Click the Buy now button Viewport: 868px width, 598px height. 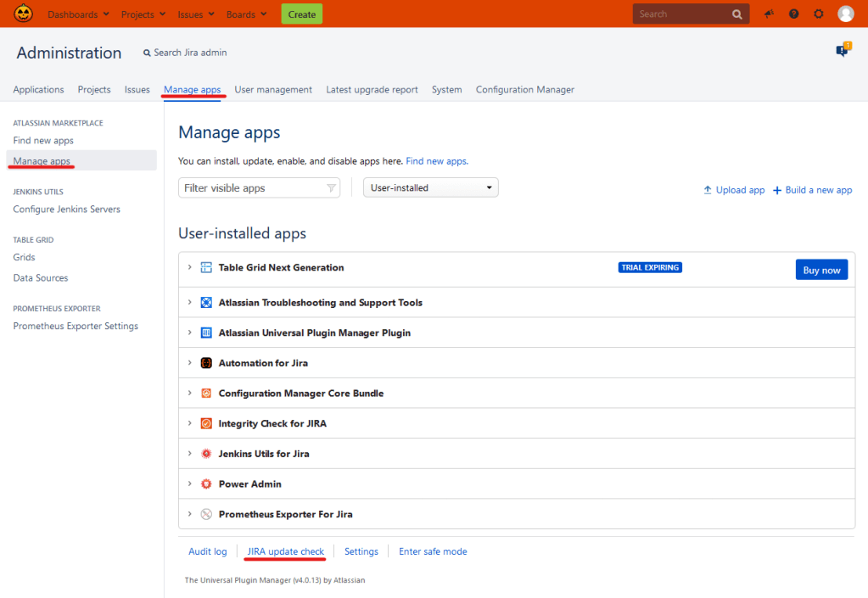click(x=820, y=270)
